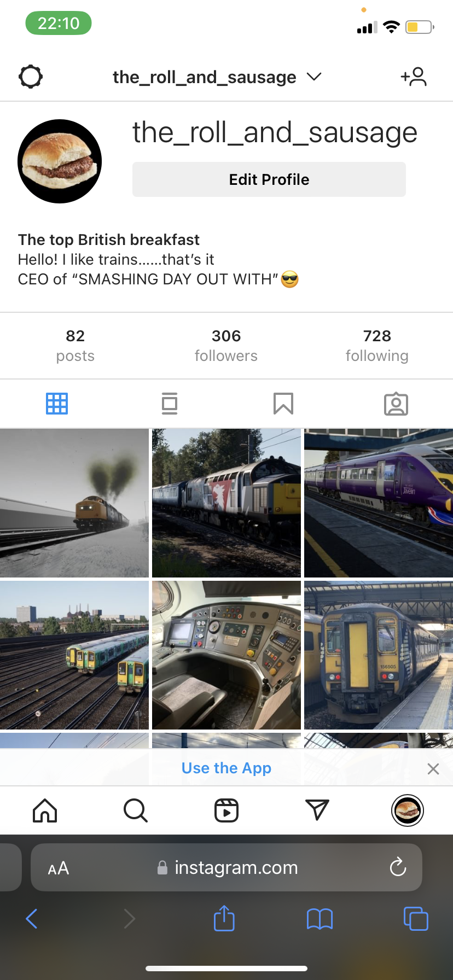The image size is (453, 980).
Task: Expand the account switcher chevron
Action: click(314, 77)
